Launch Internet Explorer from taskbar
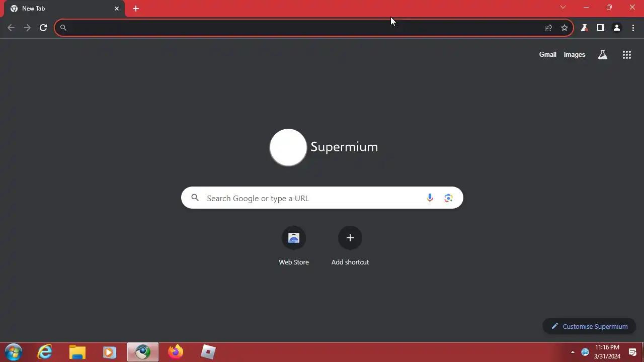 point(45,352)
